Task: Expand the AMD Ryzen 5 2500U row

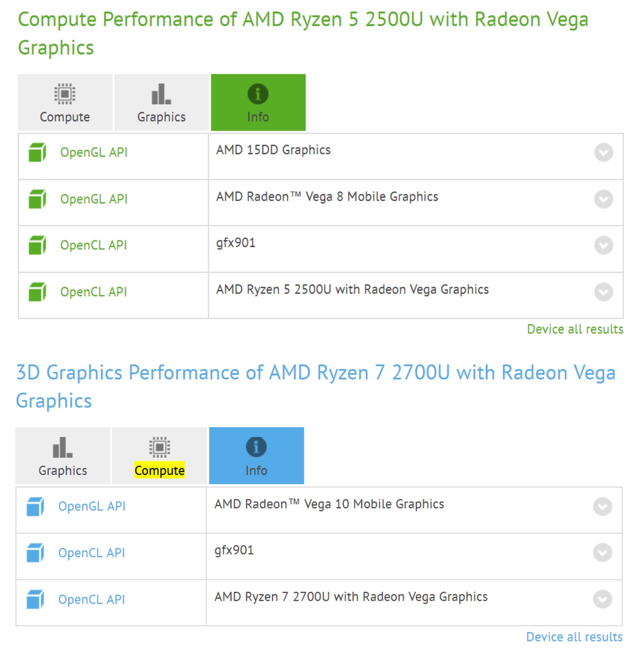Action: click(x=604, y=292)
